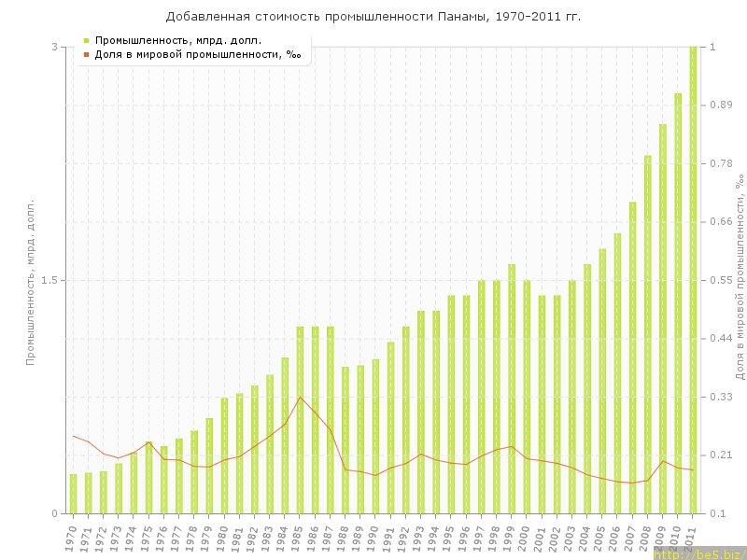The image size is (747, 560).
Task: Click the orange Доля в мировой legend marker
Action: click(x=86, y=54)
